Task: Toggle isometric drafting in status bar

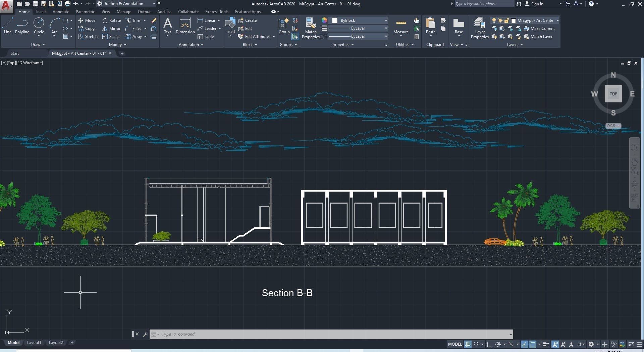Action: pyautogui.click(x=511, y=344)
